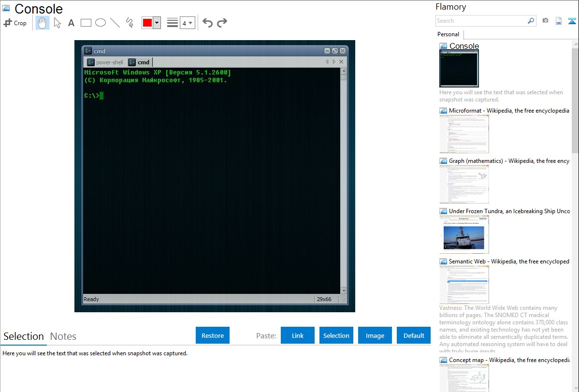Click the Graph (mathematics) snapshot thumbnail

(464, 184)
